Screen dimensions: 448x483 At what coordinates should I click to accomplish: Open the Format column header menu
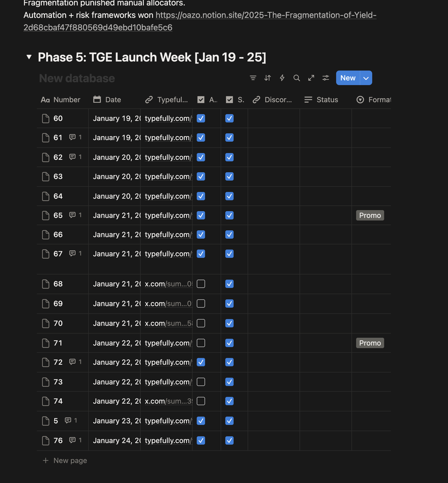pyautogui.click(x=374, y=100)
